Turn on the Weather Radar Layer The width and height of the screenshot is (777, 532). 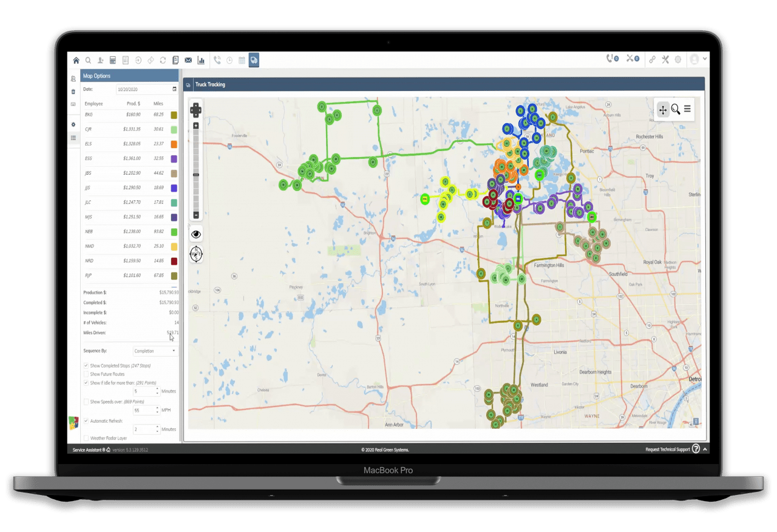click(86, 438)
